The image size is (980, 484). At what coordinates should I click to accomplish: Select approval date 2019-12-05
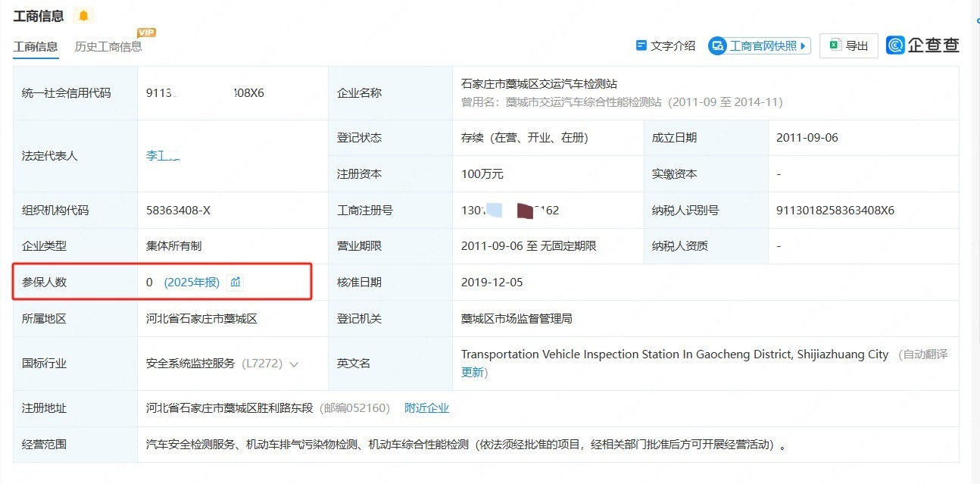coord(492,282)
